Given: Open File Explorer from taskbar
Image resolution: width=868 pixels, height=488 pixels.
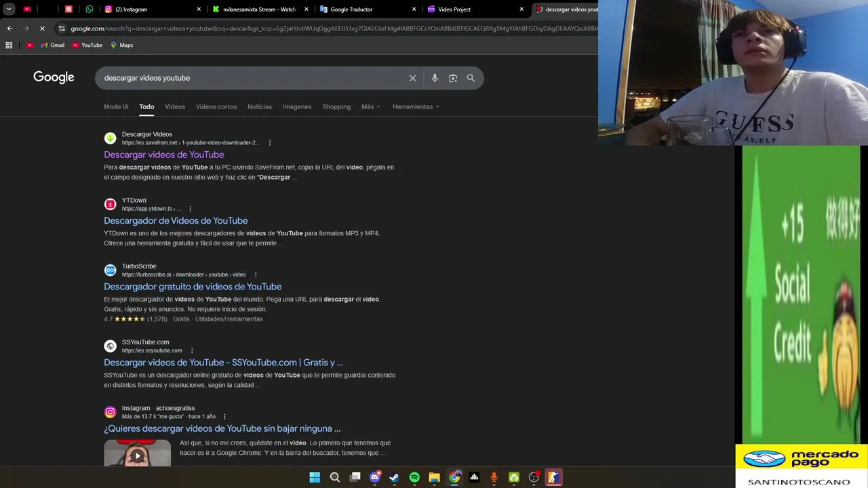Looking at the screenshot, I should tap(434, 477).
